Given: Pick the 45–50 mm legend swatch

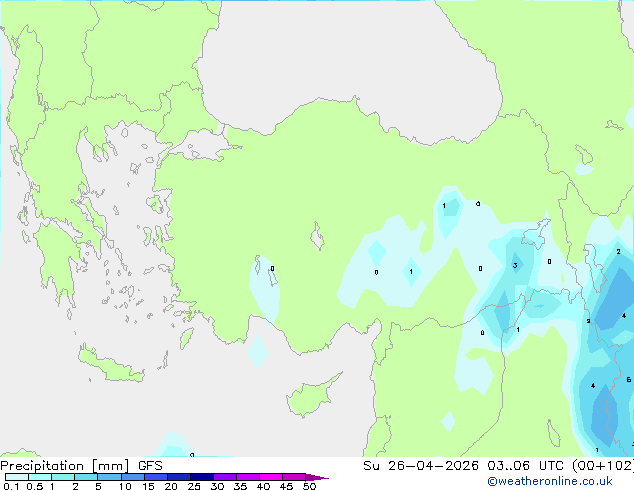Looking at the screenshot, I should [x=294, y=477].
